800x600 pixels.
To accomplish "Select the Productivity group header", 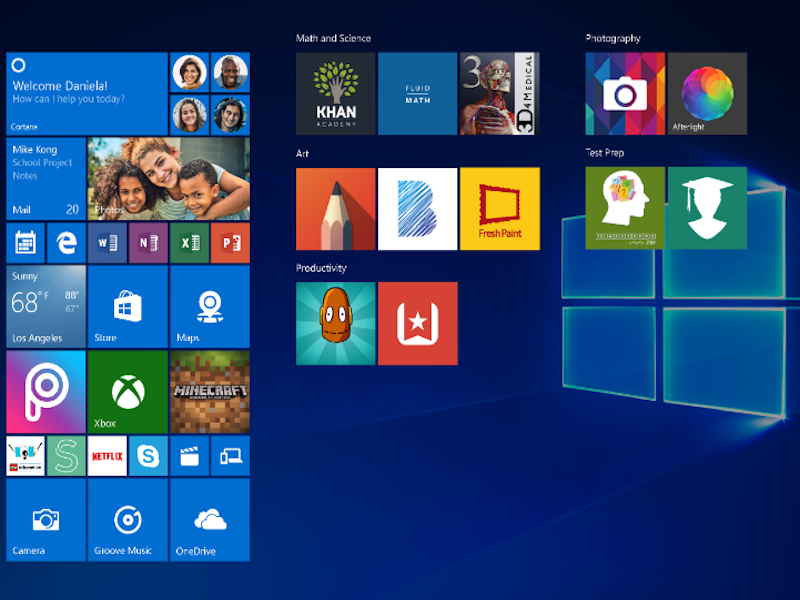I will (x=321, y=268).
